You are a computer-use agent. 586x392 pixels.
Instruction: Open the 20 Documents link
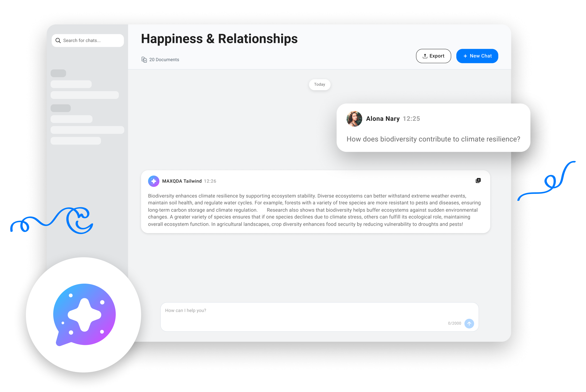164,60
